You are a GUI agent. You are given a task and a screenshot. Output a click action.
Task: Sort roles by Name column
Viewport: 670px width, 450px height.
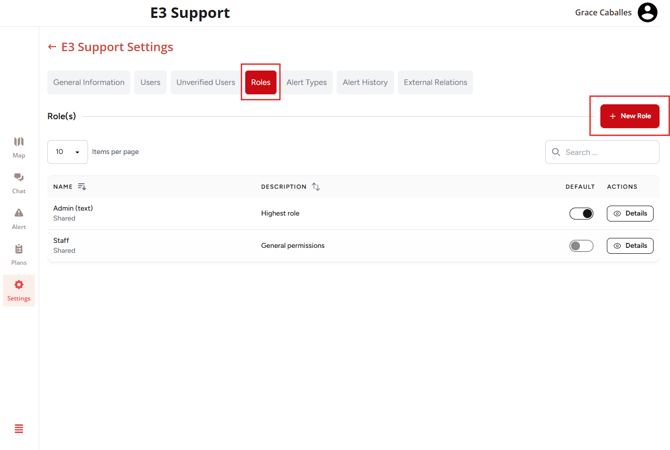pyautogui.click(x=82, y=187)
